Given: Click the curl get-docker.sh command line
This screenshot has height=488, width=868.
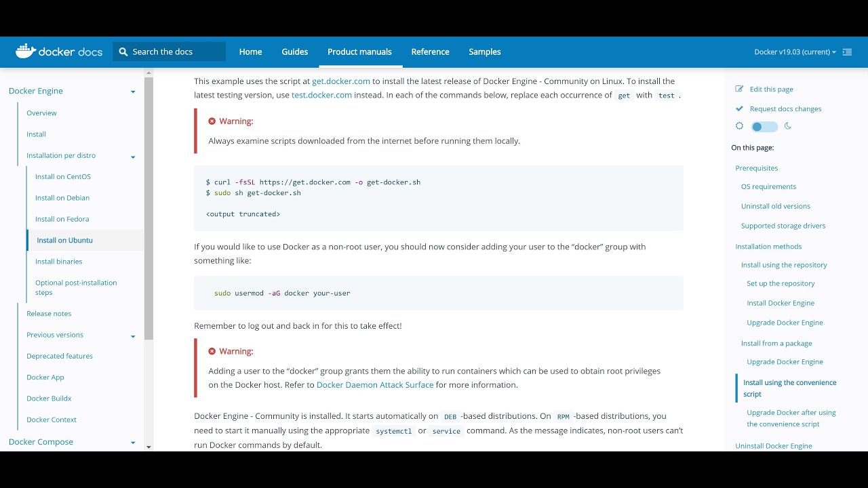Looking at the screenshot, I should tap(313, 182).
